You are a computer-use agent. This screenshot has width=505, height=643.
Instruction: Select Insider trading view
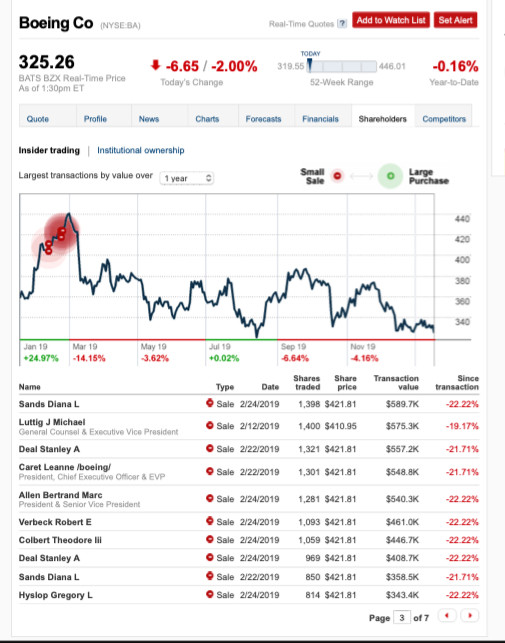pyautogui.click(x=49, y=150)
